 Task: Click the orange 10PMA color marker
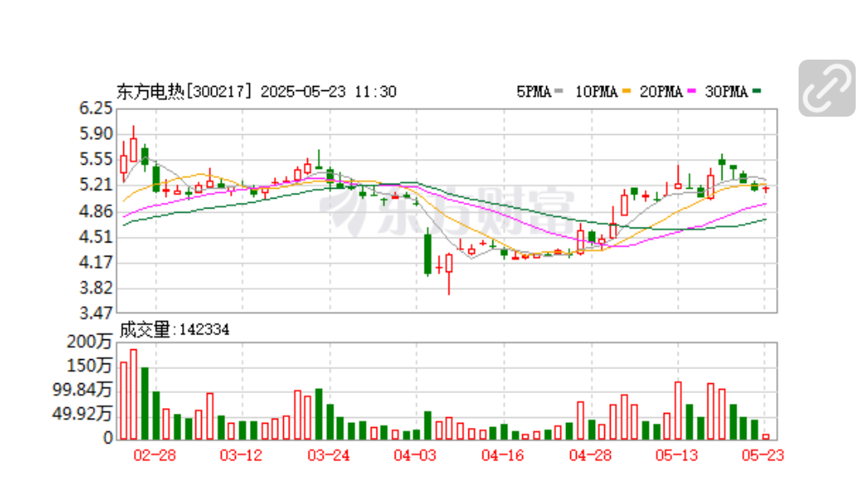[x=626, y=91]
